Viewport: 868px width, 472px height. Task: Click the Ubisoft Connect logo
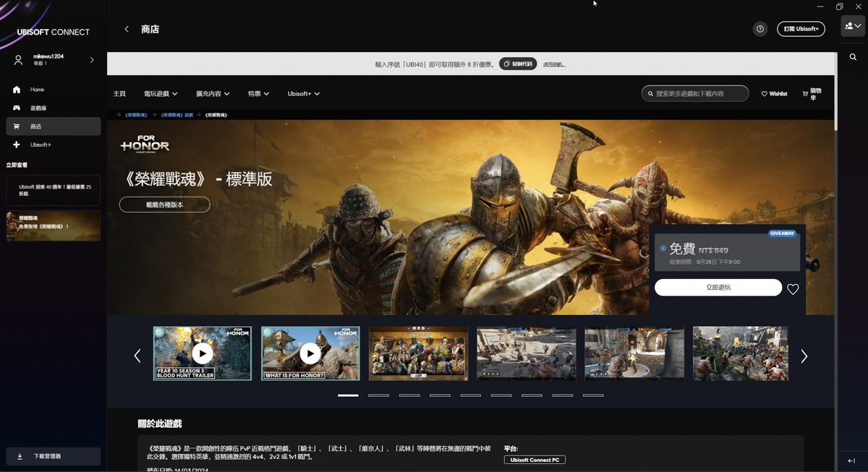(53, 32)
